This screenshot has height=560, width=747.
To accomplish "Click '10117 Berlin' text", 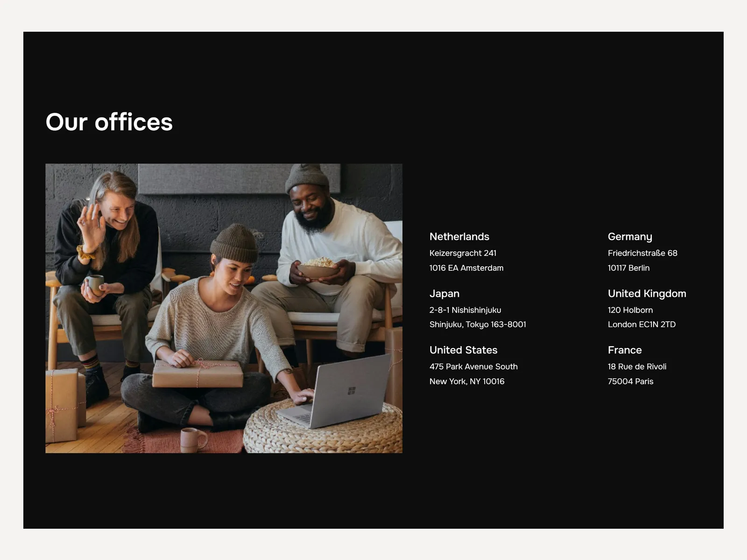I will (629, 268).
